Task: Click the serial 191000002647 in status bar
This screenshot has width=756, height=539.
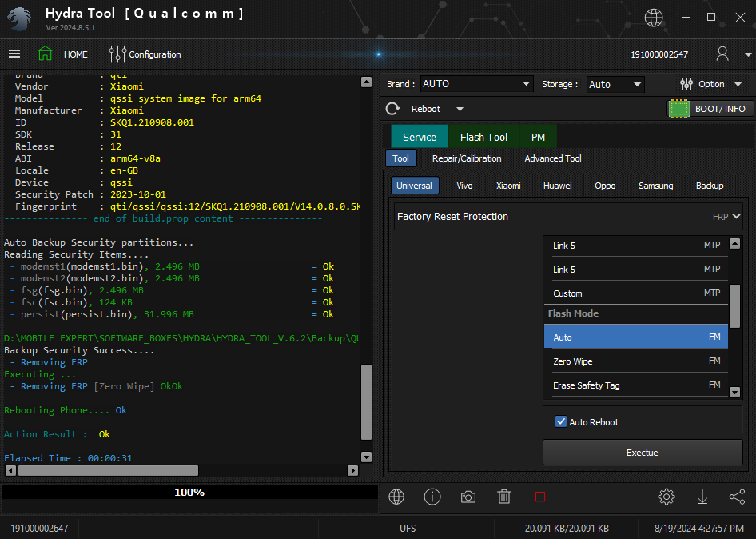Action: pos(39,529)
